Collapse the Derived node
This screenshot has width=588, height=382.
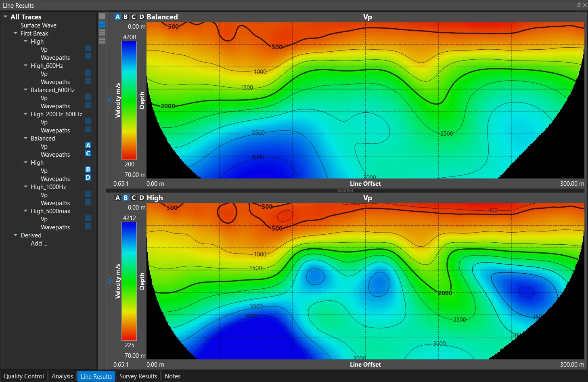[x=16, y=235]
